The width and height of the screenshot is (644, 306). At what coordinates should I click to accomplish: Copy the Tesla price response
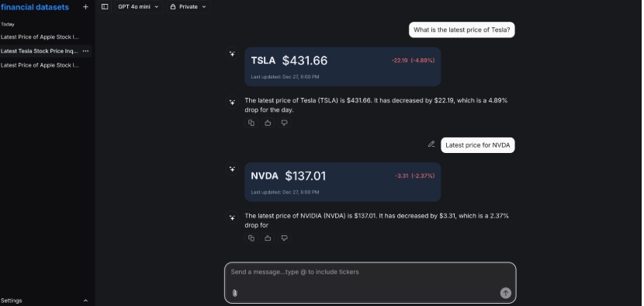(x=251, y=123)
